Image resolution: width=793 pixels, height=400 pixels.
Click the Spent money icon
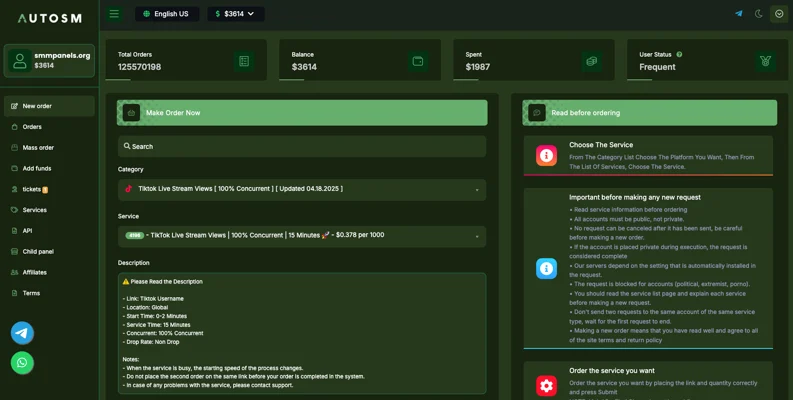(x=592, y=61)
